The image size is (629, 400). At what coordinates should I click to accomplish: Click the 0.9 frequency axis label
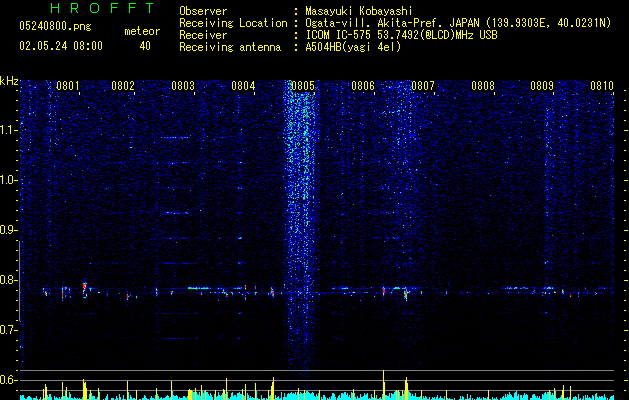tap(8, 230)
